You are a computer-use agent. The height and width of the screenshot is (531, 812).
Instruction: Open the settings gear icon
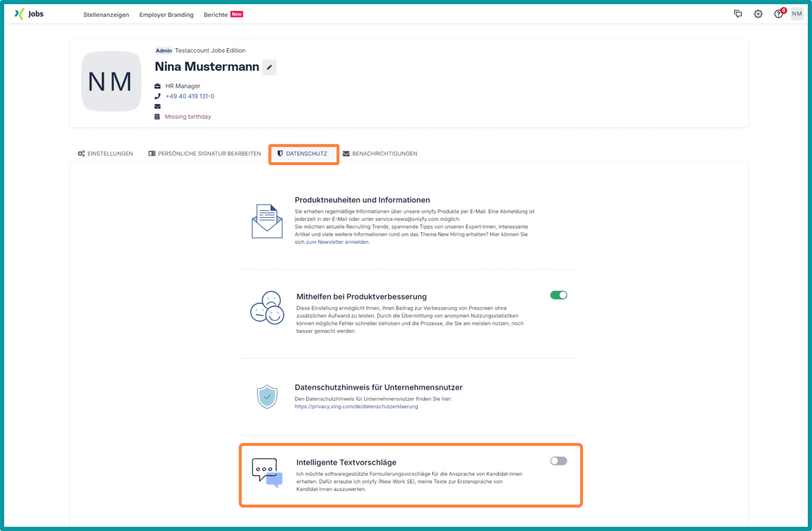pos(758,14)
